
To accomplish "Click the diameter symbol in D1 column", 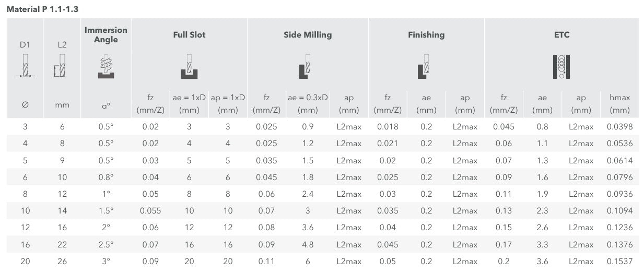I will 25,104.
